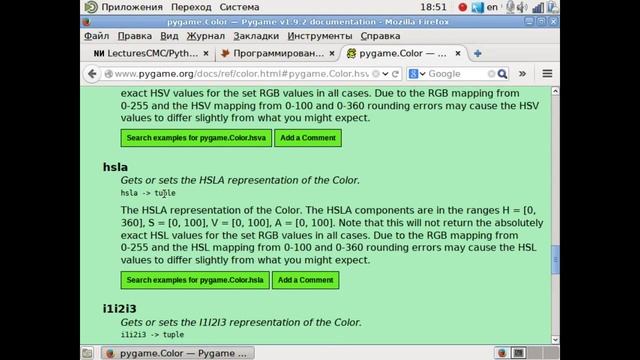Open Закладки menu in Firefox
Screen dimensions: 640x360
tap(256, 36)
